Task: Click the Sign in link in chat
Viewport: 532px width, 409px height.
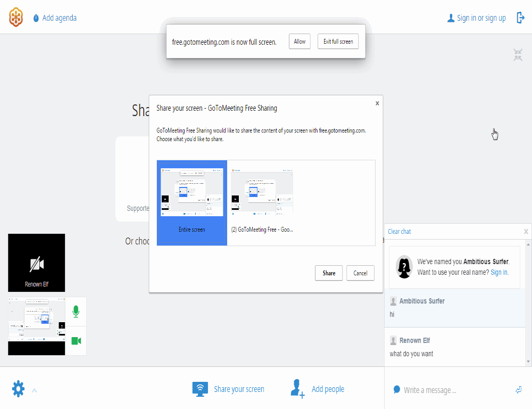Action: point(500,273)
